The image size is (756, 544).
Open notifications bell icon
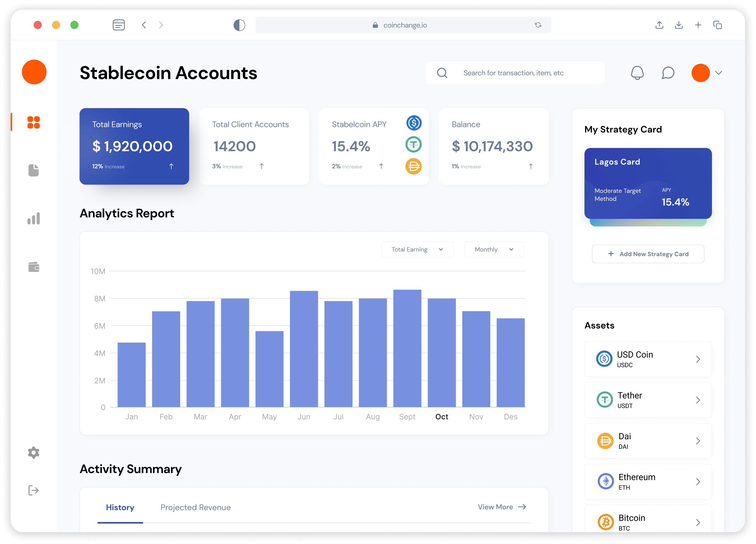(x=637, y=73)
